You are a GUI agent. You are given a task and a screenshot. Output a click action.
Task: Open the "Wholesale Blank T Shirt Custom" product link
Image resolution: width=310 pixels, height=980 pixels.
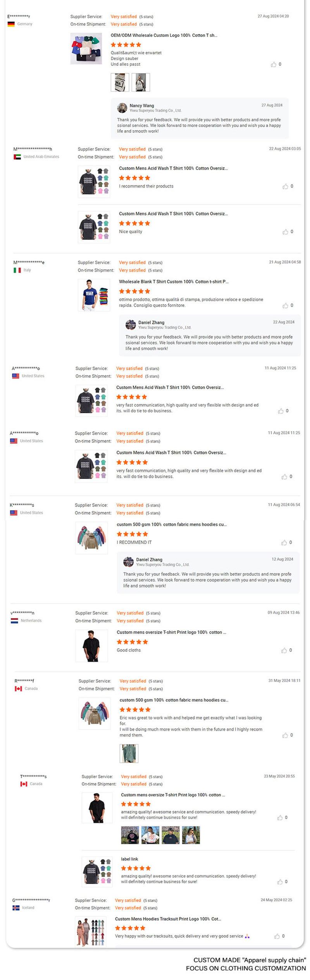(174, 282)
